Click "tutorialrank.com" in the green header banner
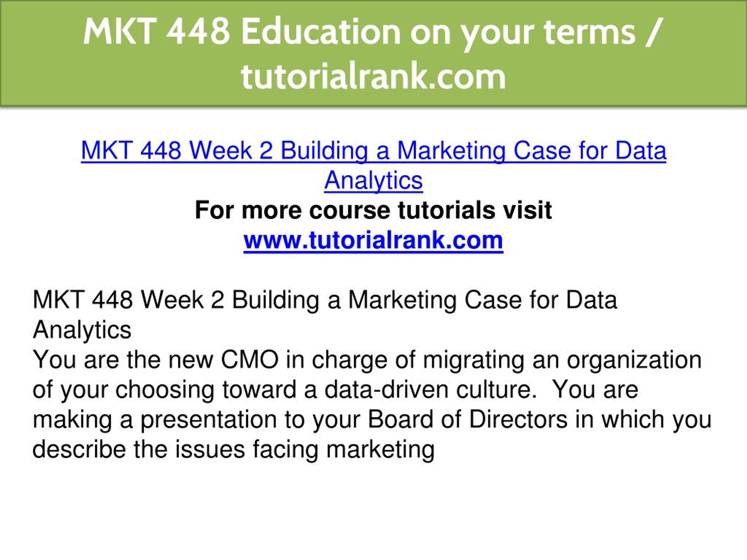This screenshot has height=560, width=747. point(373,76)
